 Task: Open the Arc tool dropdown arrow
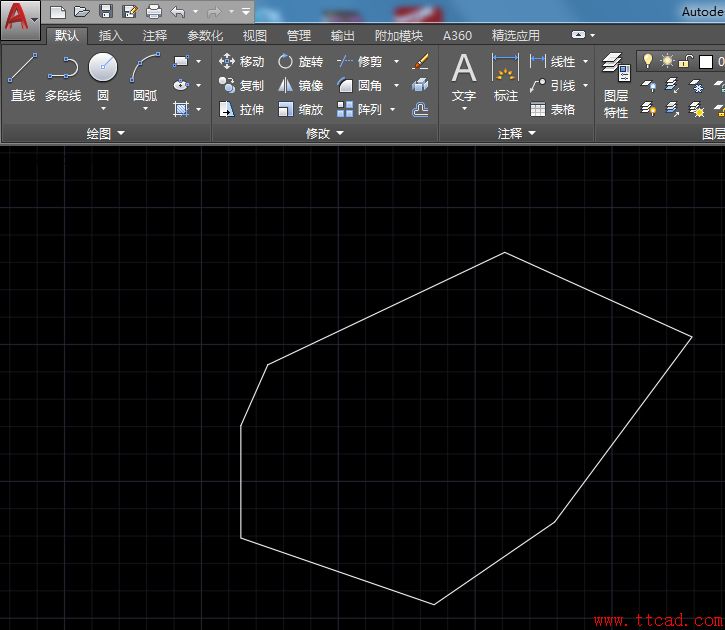145,109
